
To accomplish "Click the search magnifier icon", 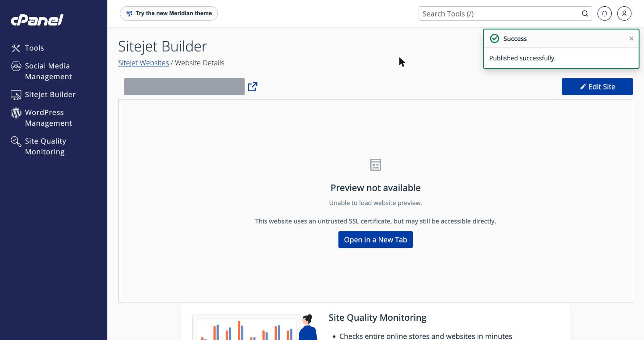I will tap(585, 13).
